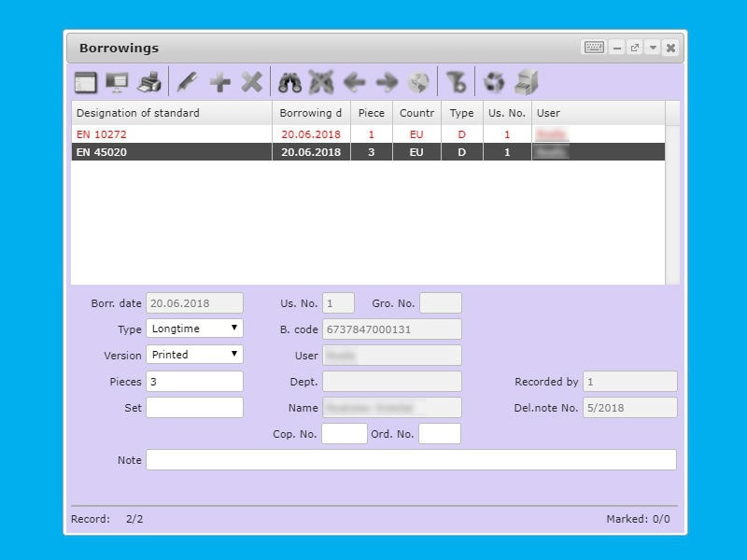Click the Gro. No. field
747x560 pixels.
441,303
